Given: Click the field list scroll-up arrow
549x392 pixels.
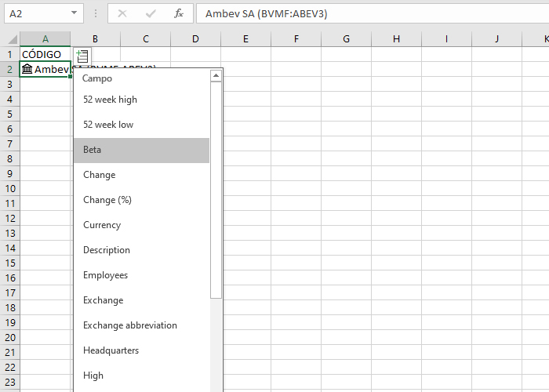Looking at the screenshot, I should 216,75.
